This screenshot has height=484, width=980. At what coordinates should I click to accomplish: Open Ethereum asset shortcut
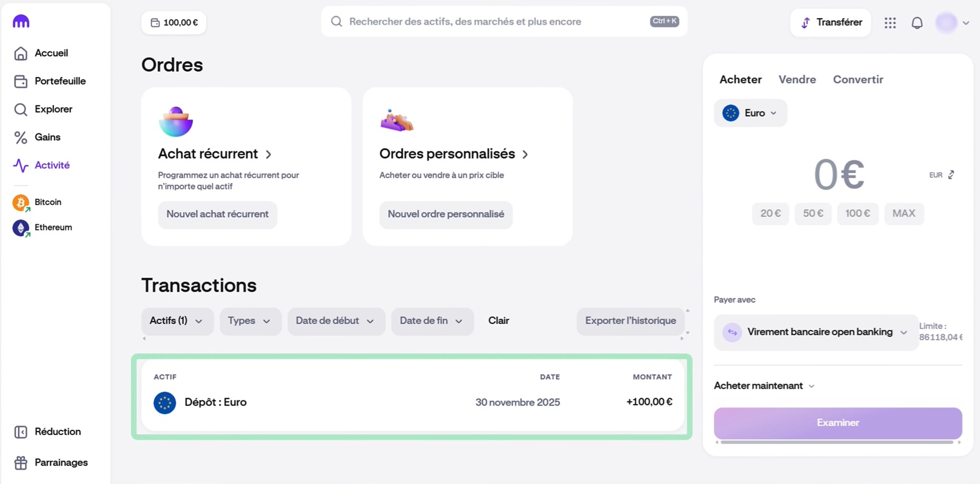pyautogui.click(x=43, y=228)
